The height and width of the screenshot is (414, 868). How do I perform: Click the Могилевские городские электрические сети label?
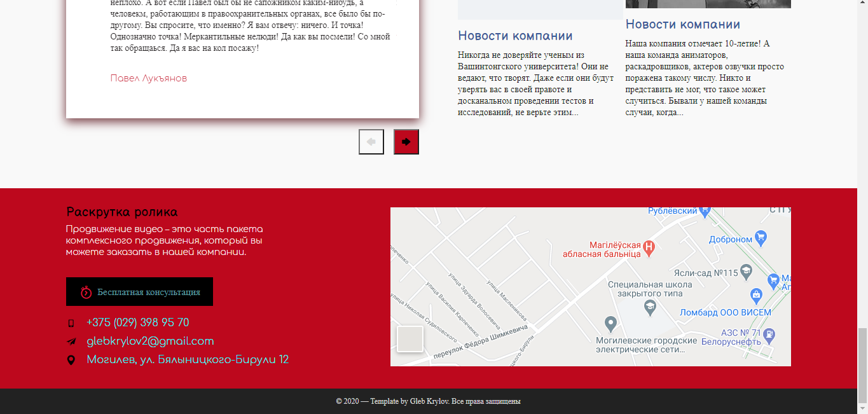point(647,345)
